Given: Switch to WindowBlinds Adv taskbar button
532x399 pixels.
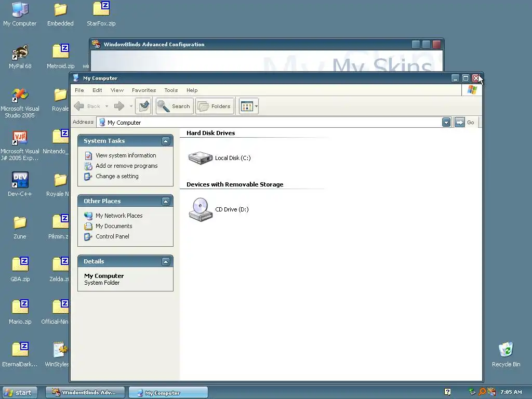Looking at the screenshot, I should pyautogui.click(x=85, y=393).
